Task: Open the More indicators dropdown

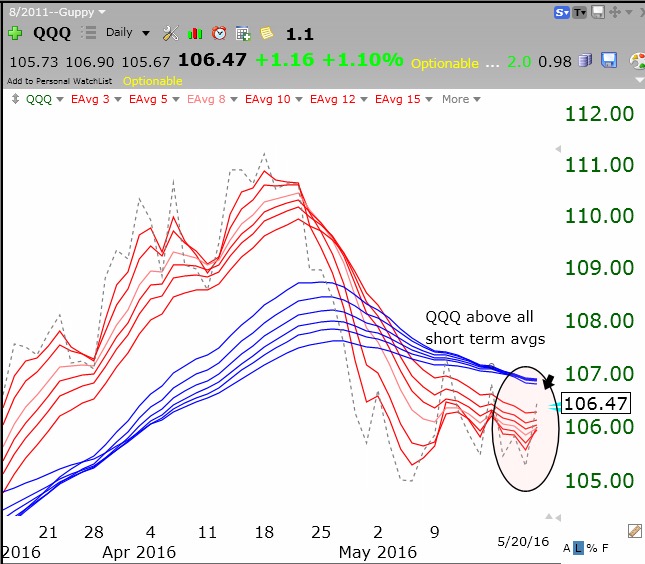Action: [461, 99]
